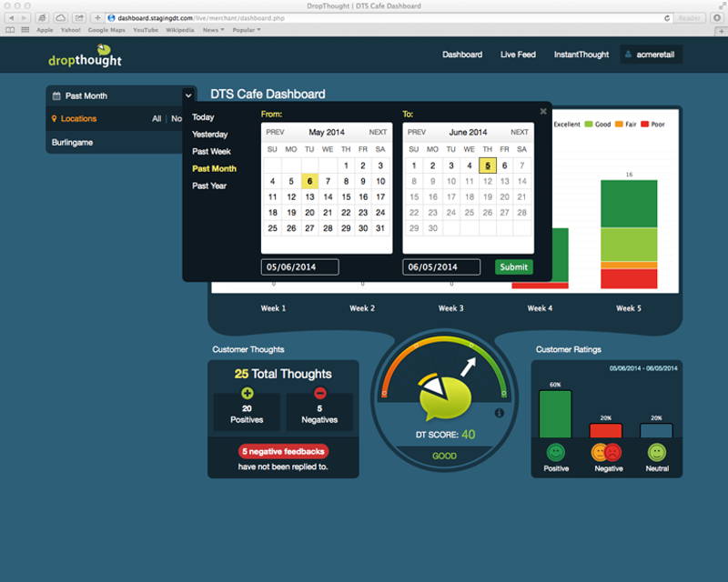This screenshot has width=728, height=582.
Task: Click the calendar icon beside Past Month
Action: (x=56, y=95)
